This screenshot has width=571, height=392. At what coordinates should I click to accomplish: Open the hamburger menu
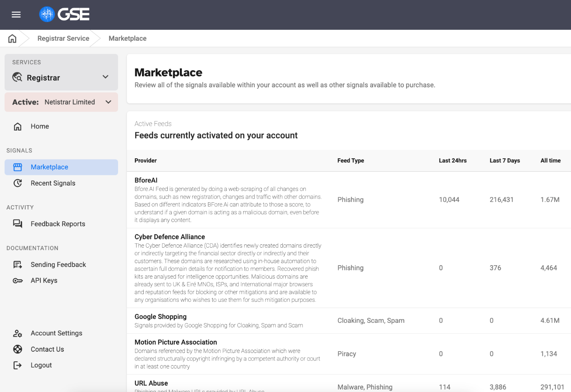16,15
